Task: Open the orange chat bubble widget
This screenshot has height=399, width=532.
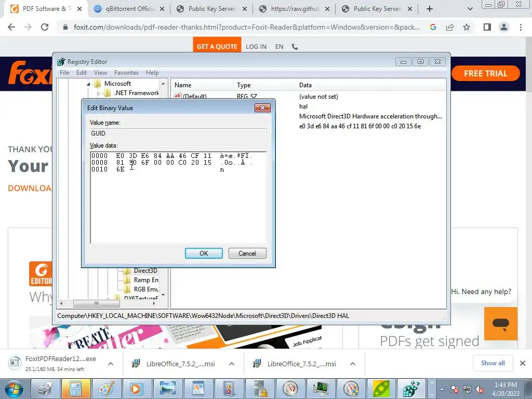Action: (500, 324)
